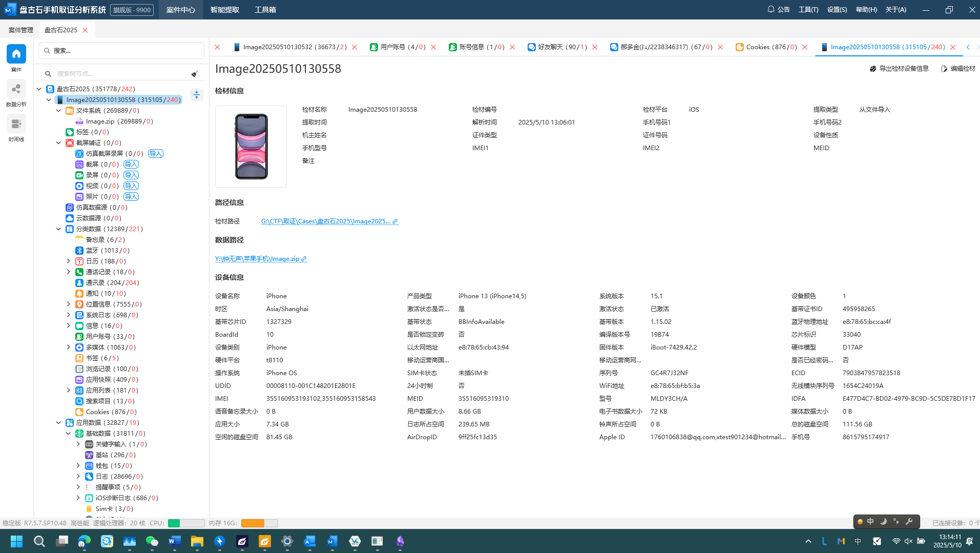
Task: Click 导入 next to 照片
Action: click(x=131, y=197)
